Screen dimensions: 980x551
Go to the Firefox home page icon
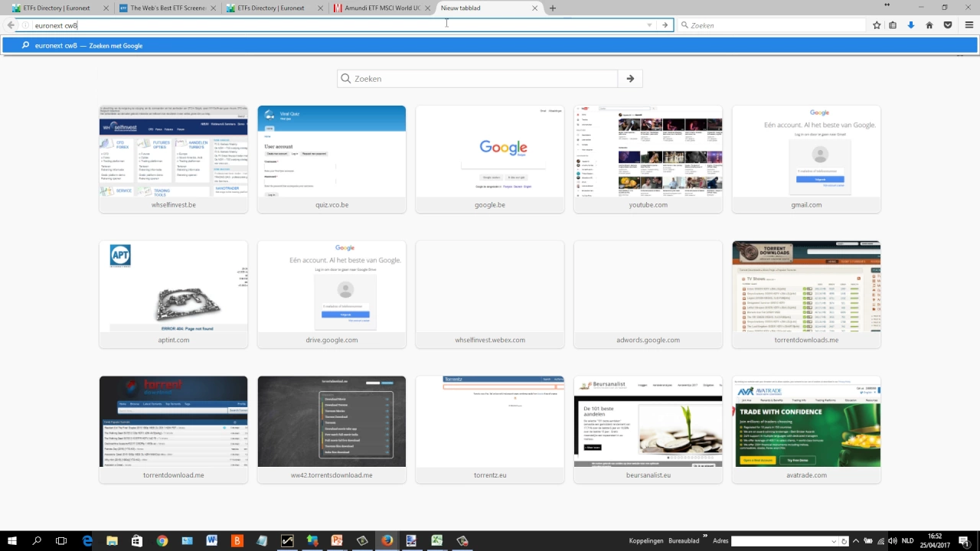(x=929, y=25)
